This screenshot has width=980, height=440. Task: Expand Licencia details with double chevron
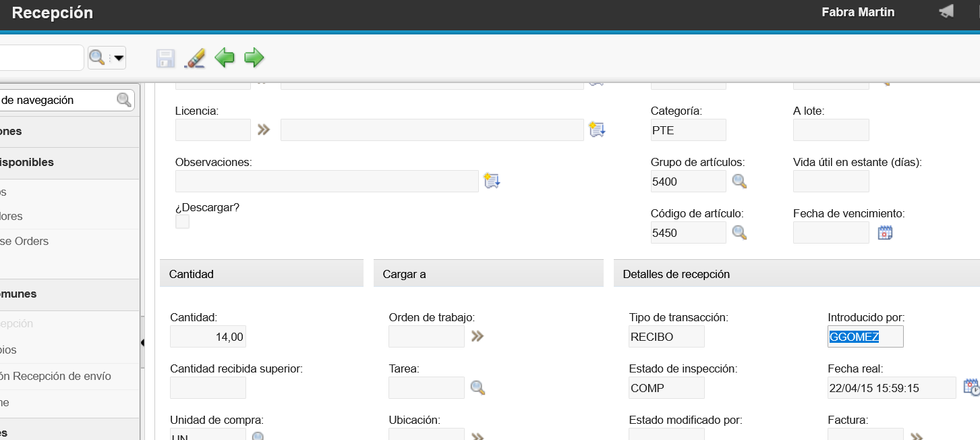coord(264,130)
